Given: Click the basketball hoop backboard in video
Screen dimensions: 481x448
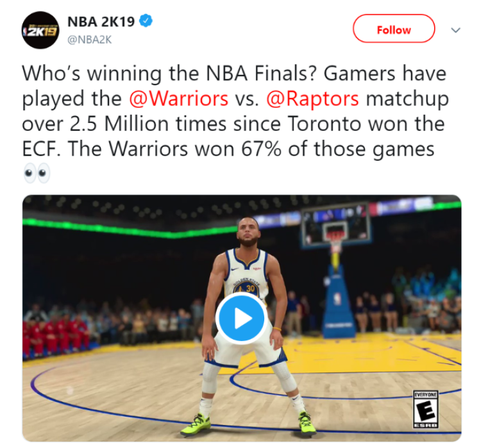Looking at the screenshot, I should pyautogui.click(x=336, y=227).
